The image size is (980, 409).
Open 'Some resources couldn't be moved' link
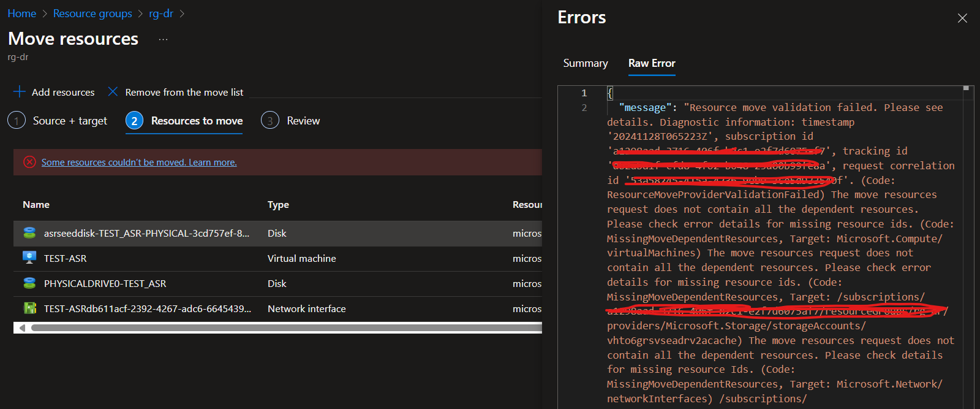[139, 162]
